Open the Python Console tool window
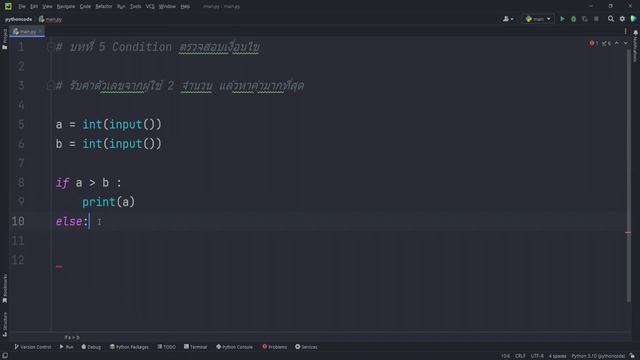 click(234, 347)
